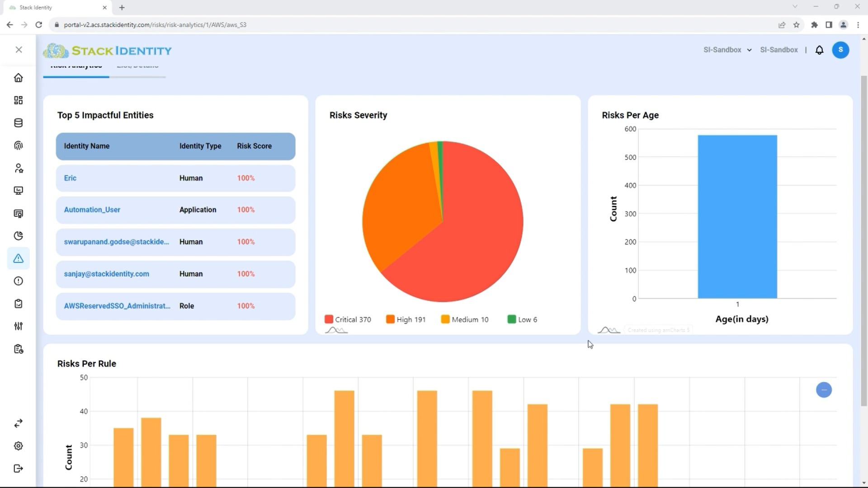Select the Risk Analytics tab
This screenshot has width=868, height=488.
[75, 67]
